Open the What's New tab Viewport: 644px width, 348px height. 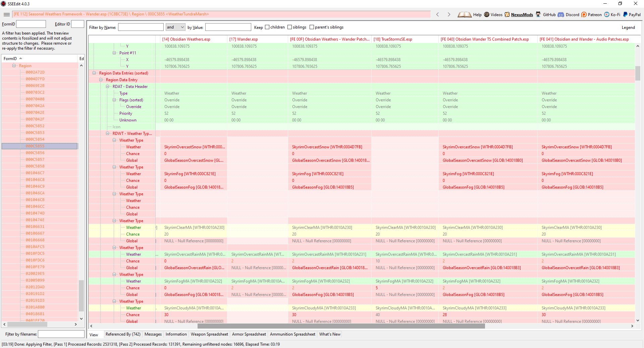(x=330, y=334)
